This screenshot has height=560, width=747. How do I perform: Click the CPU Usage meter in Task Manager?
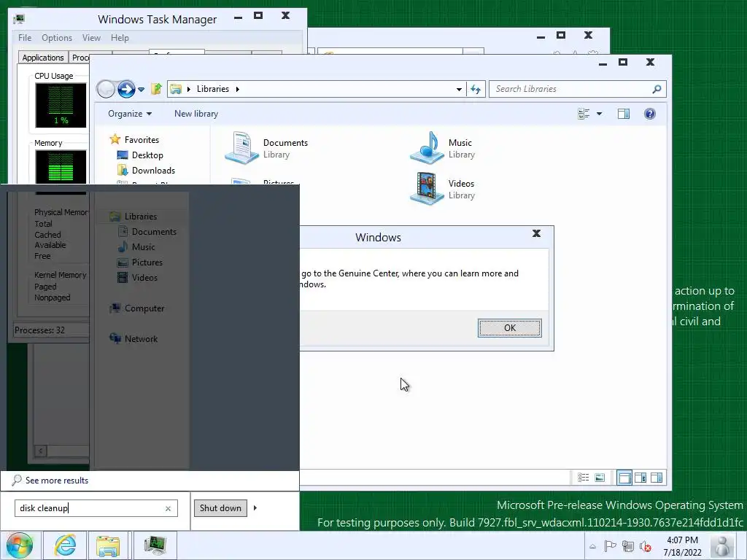[x=61, y=105]
